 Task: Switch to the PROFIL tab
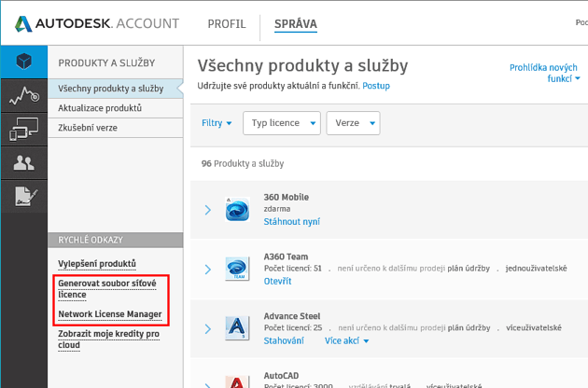click(227, 24)
